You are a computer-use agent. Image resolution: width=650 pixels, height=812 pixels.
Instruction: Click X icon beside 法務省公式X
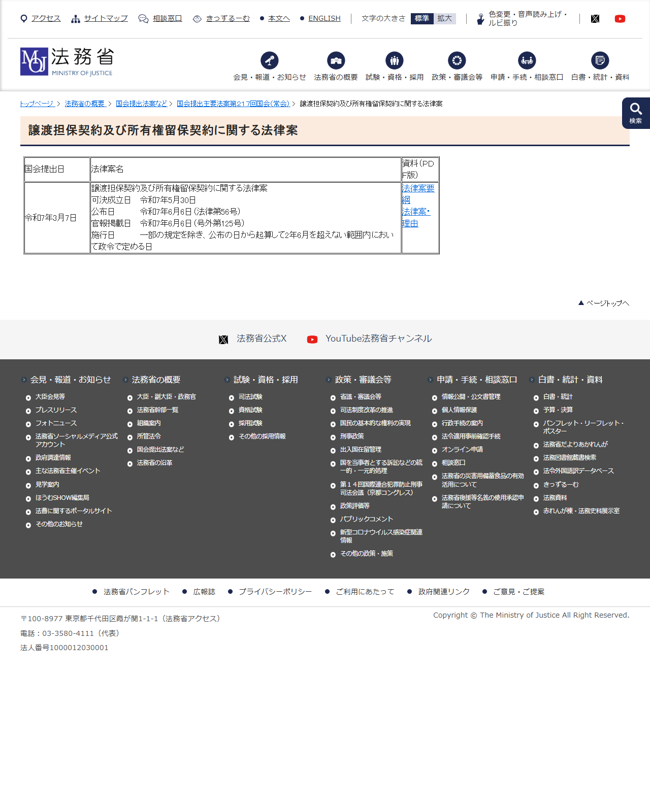223,340
